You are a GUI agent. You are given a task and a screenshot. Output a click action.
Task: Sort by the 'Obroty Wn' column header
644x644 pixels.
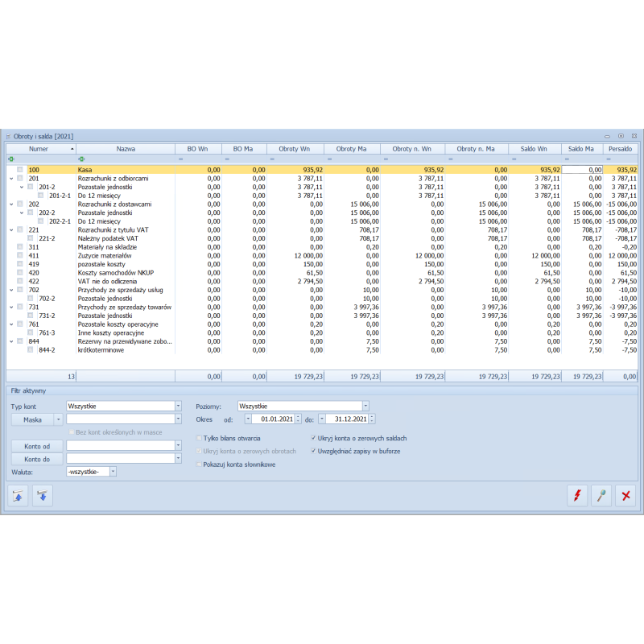[x=294, y=149]
